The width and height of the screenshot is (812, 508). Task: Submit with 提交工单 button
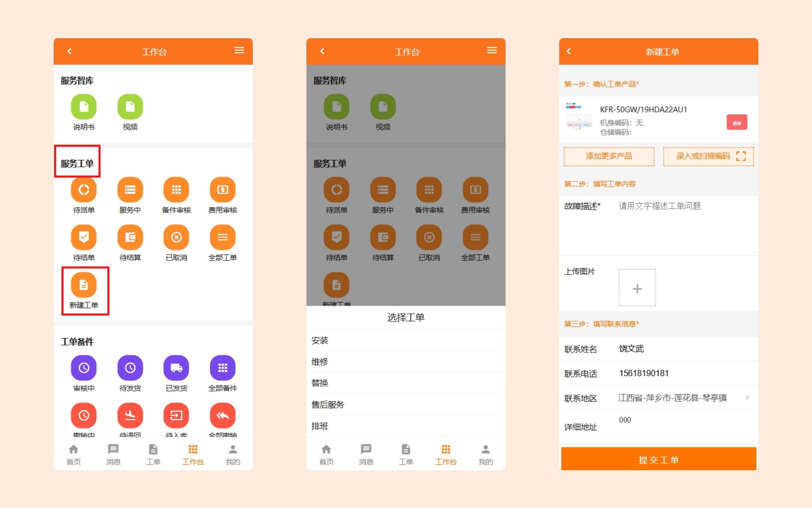[x=658, y=459]
